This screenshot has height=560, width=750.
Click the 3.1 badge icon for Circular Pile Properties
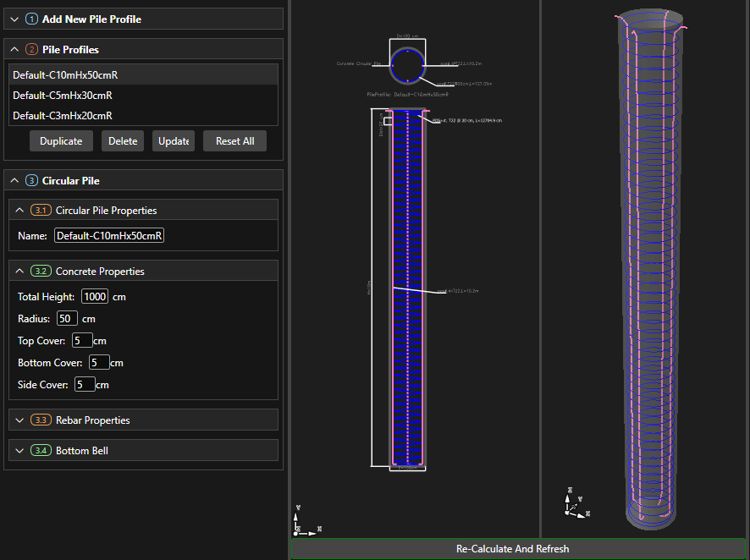pyautogui.click(x=41, y=211)
